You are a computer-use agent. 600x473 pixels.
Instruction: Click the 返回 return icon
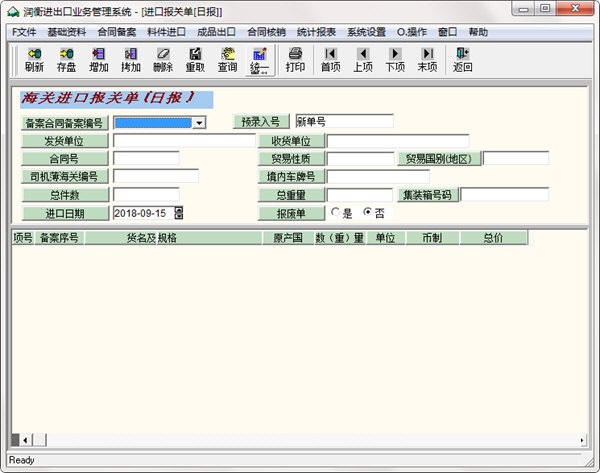pos(462,60)
